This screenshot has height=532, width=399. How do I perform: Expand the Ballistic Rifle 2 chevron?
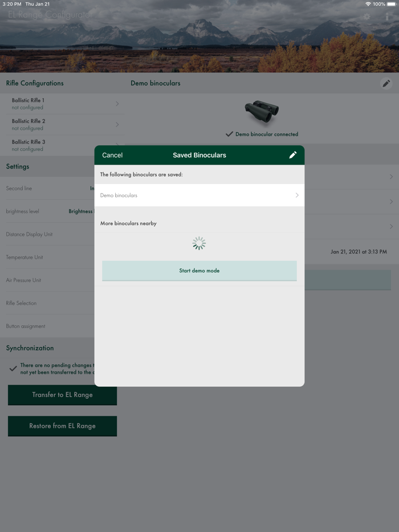coord(117,125)
